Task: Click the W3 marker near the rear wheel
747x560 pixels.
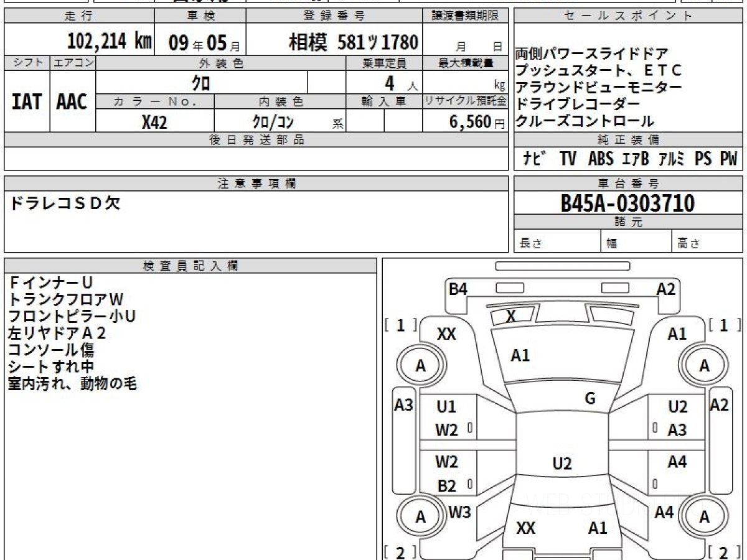Action: point(459,513)
